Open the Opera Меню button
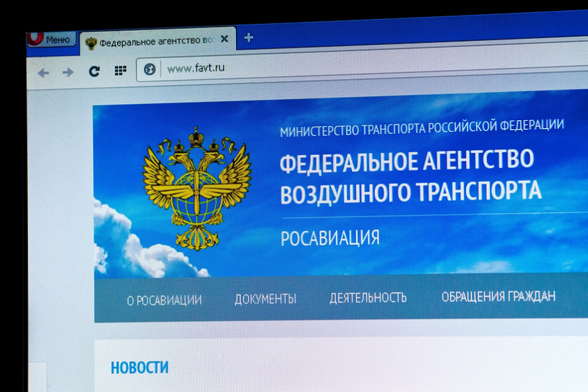 pos(52,39)
